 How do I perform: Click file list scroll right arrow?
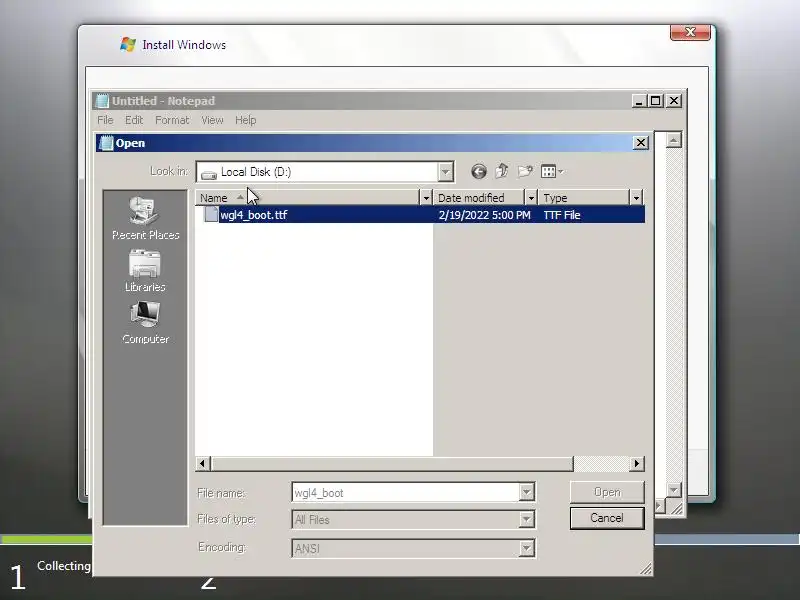click(x=637, y=464)
